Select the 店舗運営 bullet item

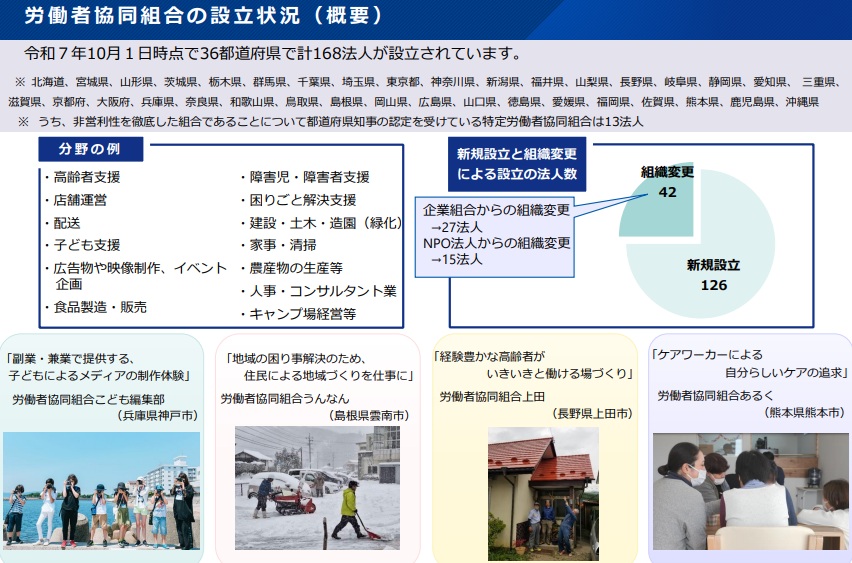(x=79, y=199)
